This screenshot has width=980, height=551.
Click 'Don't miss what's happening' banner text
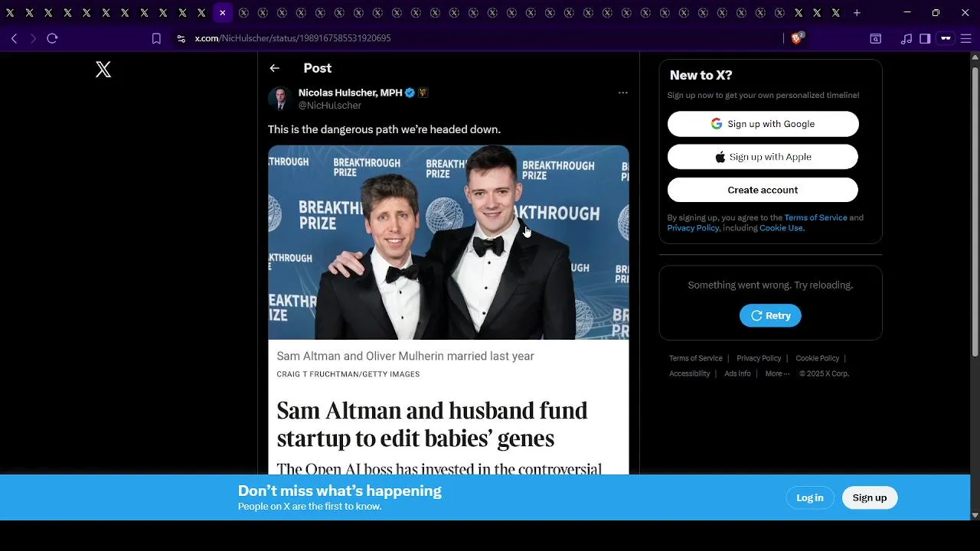[x=339, y=491]
